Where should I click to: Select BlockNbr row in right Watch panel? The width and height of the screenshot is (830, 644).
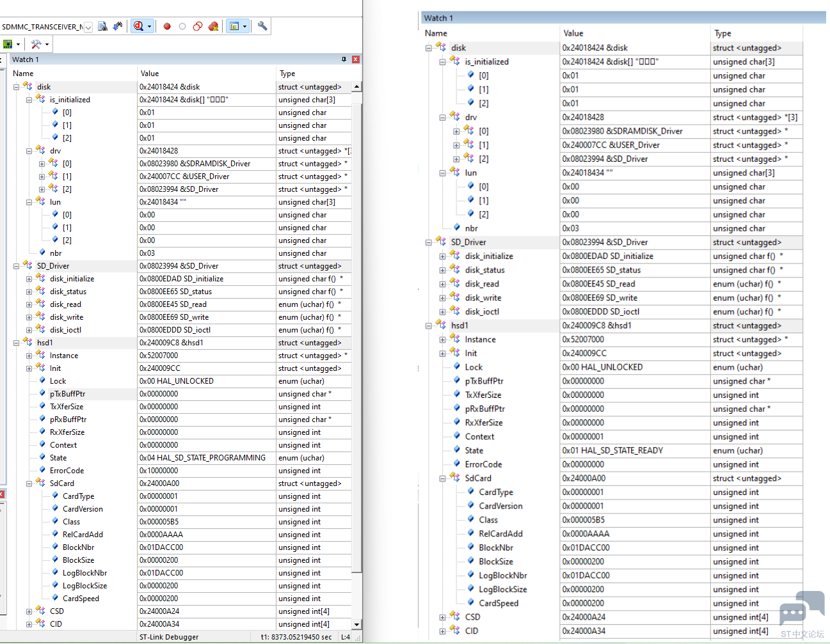tap(612, 548)
